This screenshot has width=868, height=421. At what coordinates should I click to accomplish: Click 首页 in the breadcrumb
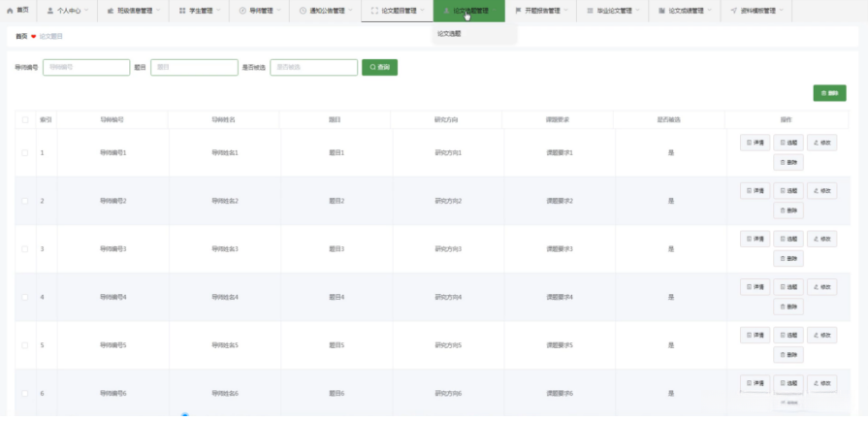pyautogui.click(x=21, y=37)
